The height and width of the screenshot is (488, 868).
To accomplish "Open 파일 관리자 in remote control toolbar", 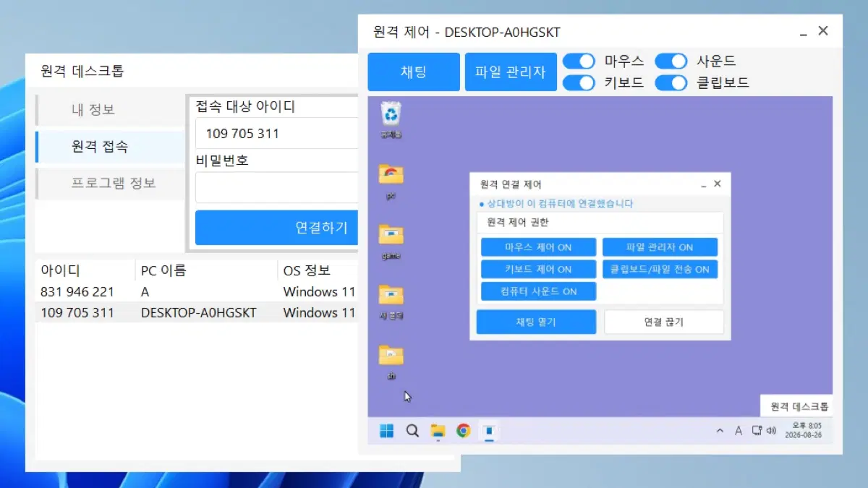I will (x=511, y=72).
